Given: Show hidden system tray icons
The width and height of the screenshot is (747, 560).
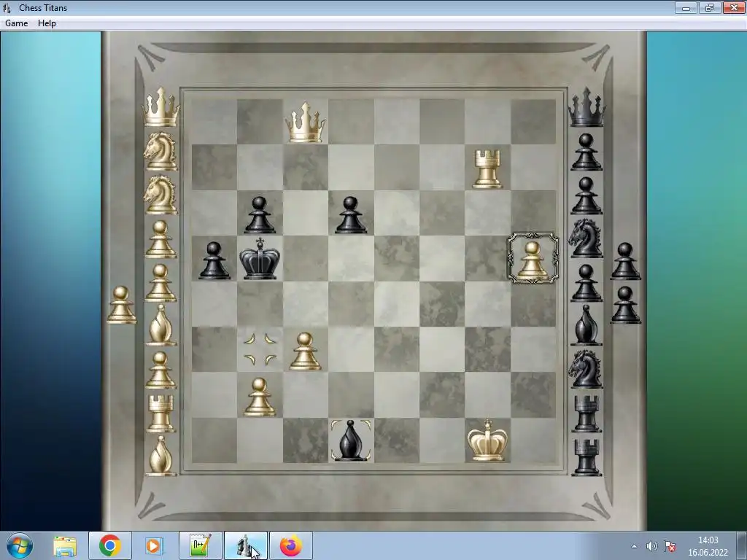Looking at the screenshot, I should point(634,546).
